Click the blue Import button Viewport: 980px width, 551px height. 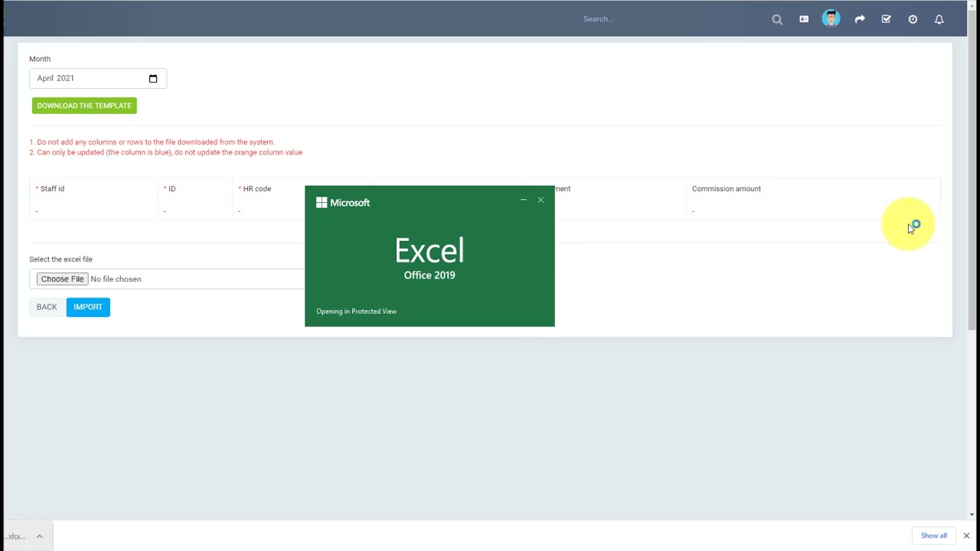[x=88, y=307]
